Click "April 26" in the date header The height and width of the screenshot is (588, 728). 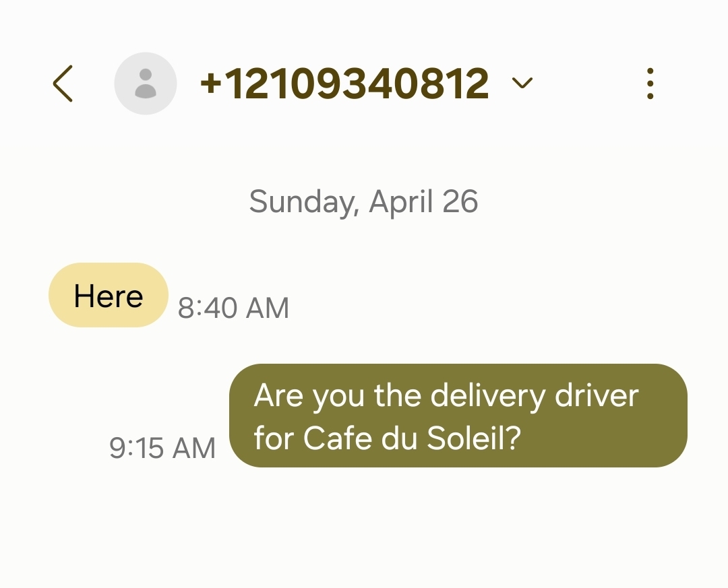click(424, 201)
